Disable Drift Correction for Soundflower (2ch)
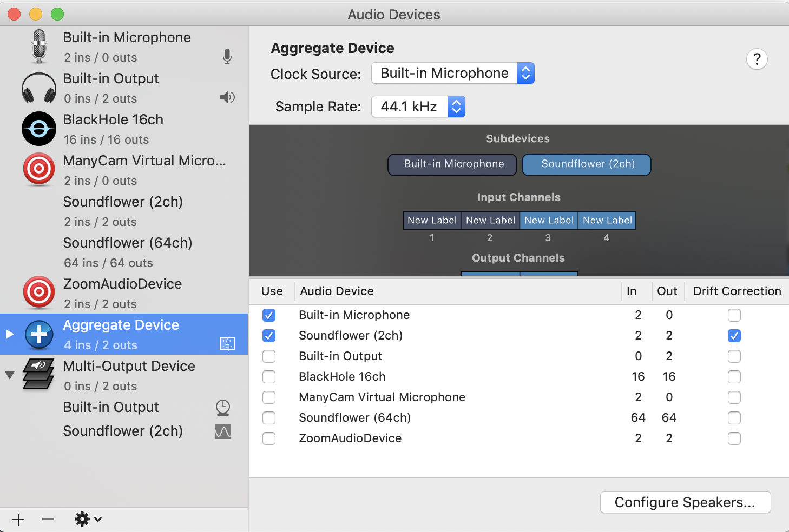789x532 pixels. pyautogui.click(x=734, y=336)
